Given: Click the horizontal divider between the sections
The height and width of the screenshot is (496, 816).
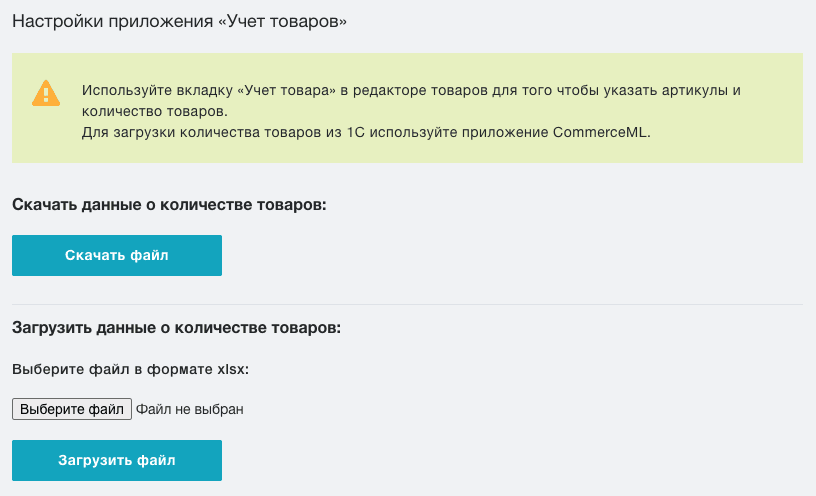Looking at the screenshot, I should 407,304.
